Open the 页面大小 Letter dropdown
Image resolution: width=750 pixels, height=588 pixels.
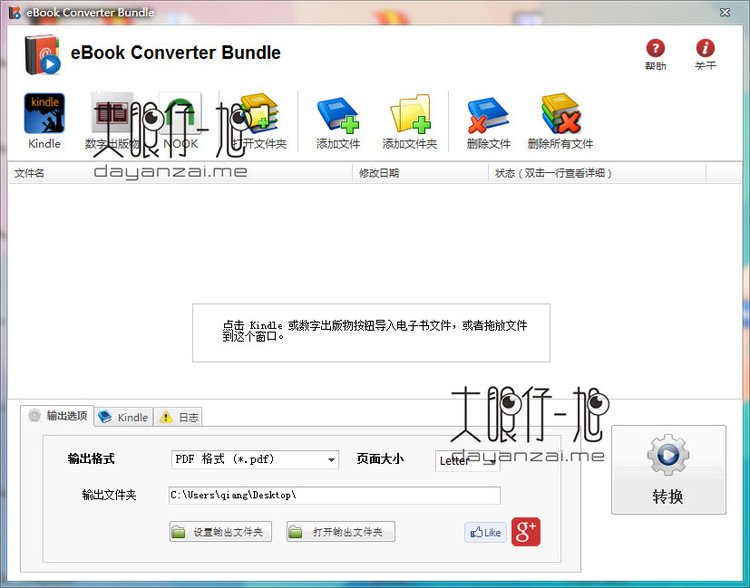(466, 461)
